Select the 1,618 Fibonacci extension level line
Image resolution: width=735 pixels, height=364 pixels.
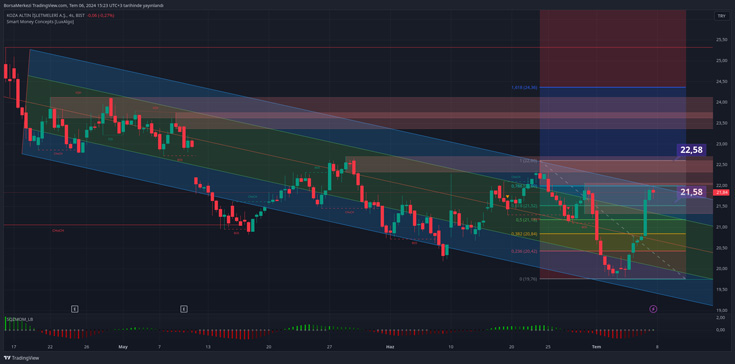(613, 88)
